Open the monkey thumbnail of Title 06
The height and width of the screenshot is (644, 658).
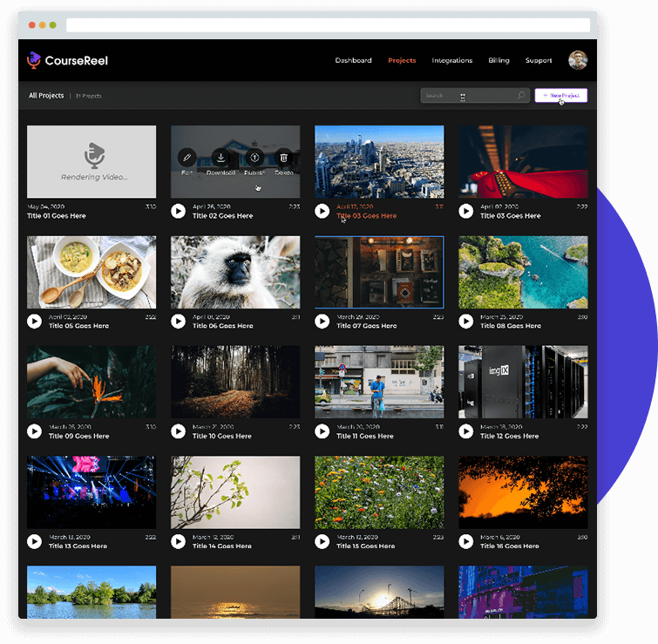[x=235, y=272]
